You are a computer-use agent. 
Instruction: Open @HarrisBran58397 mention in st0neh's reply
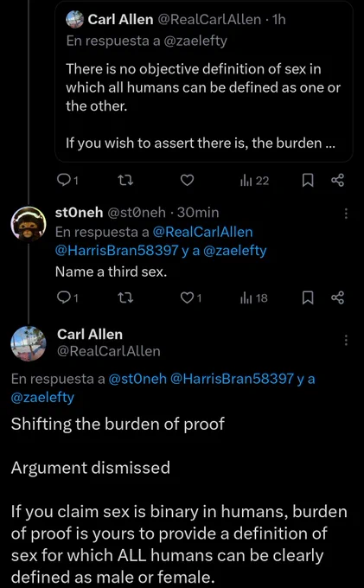coord(117,251)
